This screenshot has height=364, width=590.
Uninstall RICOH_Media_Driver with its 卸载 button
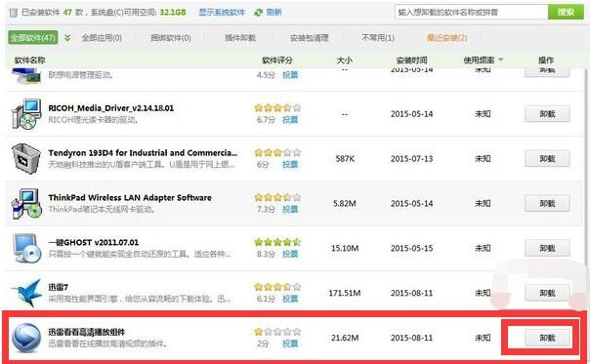click(x=547, y=114)
